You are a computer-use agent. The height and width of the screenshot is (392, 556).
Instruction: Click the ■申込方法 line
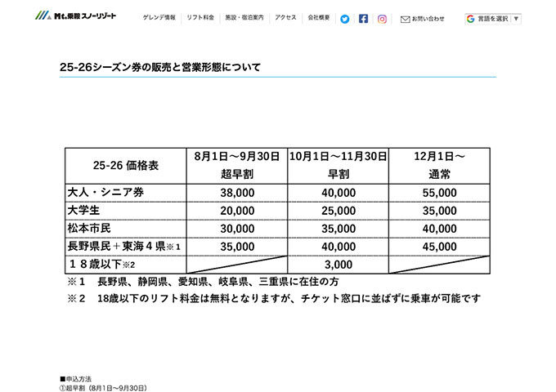pos(75,379)
